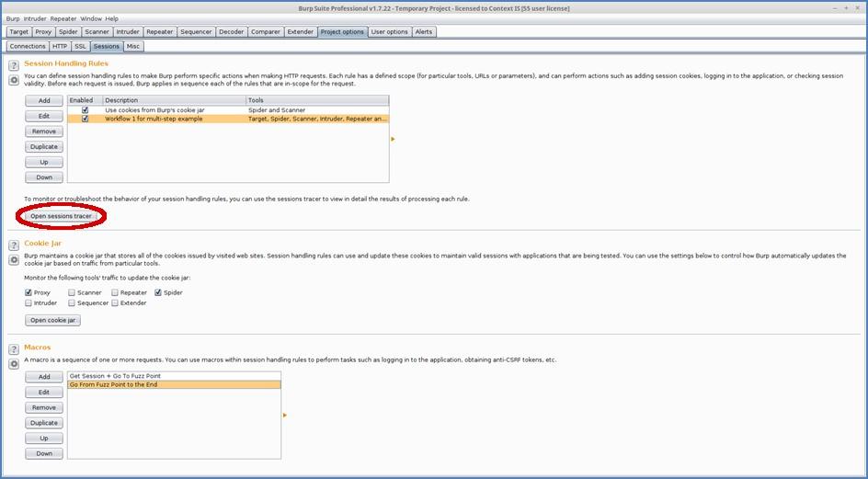Enable Intruder cookie jar monitoring

(29, 302)
